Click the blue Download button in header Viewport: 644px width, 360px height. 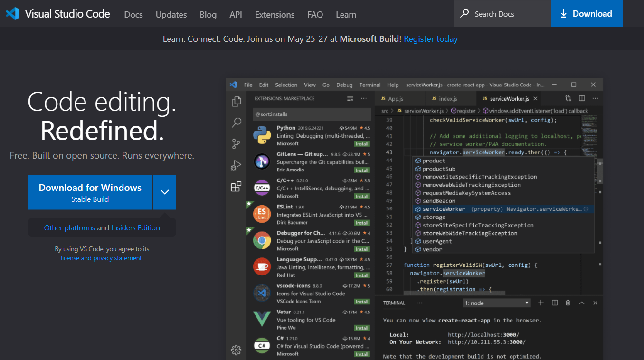click(587, 13)
